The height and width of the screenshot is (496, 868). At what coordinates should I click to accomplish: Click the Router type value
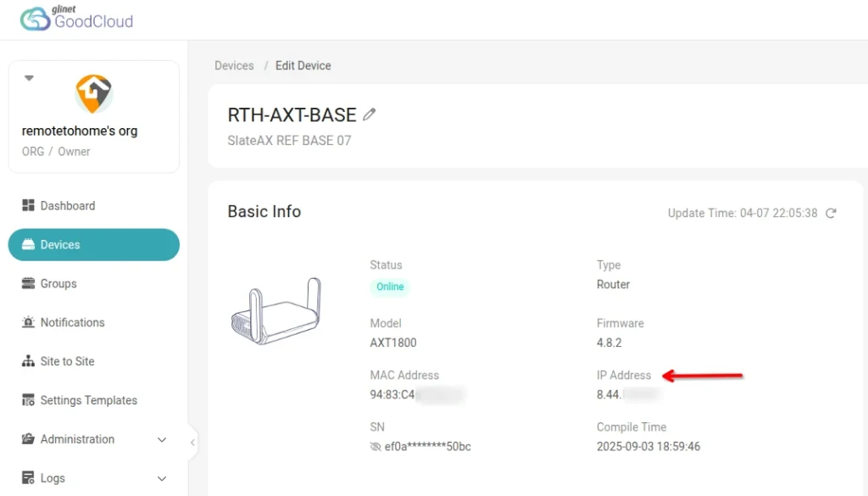click(613, 285)
